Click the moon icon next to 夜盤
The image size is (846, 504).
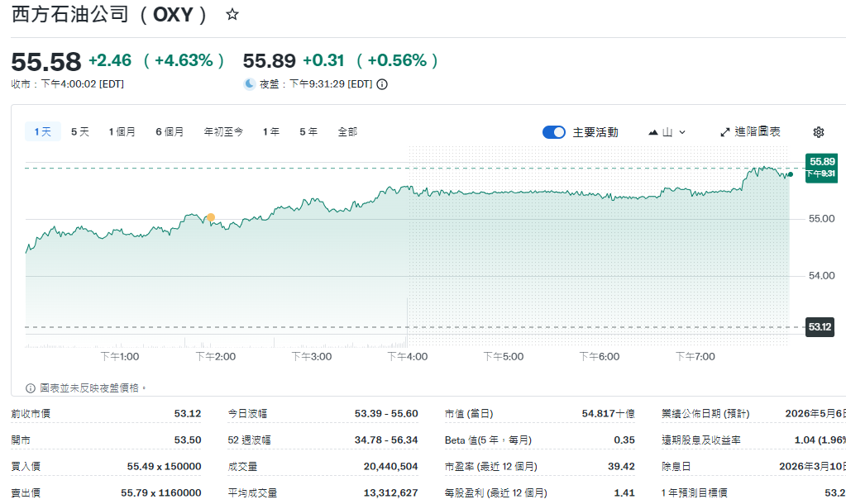pyautogui.click(x=249, y=83)
